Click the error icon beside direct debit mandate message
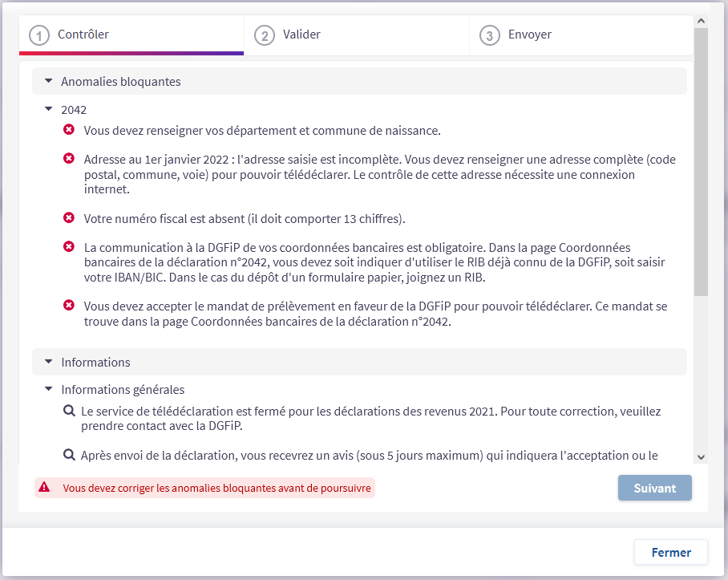 69,306
